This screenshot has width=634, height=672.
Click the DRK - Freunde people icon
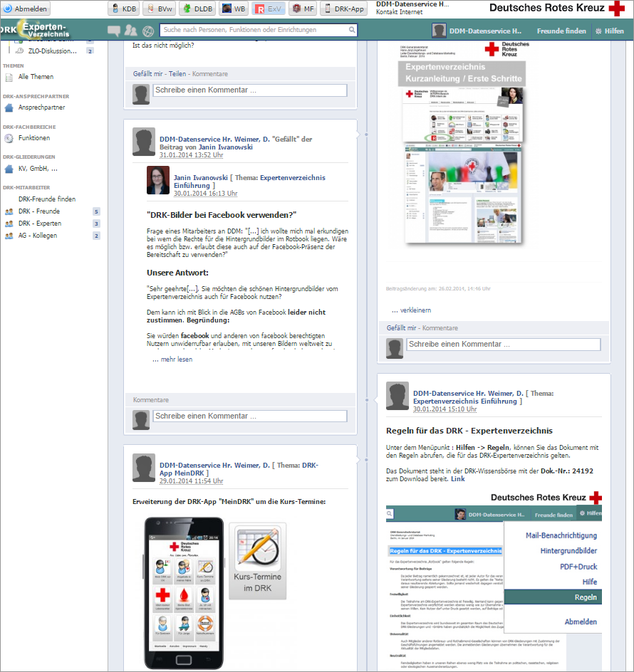tap(9, 211)
